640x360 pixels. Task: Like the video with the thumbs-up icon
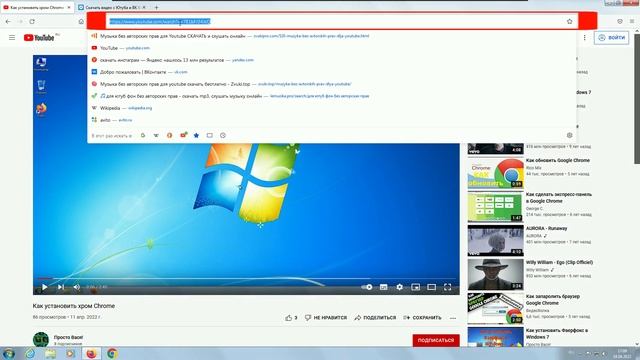point(289,318)
